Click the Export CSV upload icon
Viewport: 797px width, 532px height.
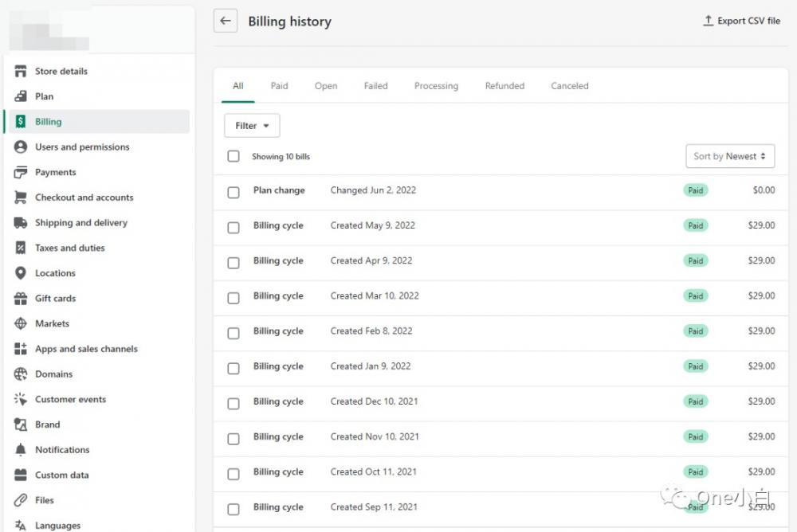[708, 21]
